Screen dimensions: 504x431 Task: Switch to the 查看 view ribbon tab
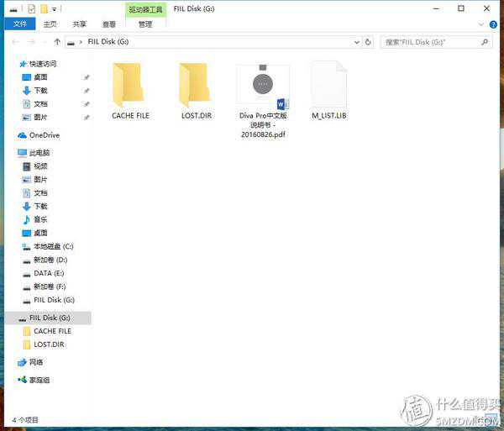click(x=109, y=24)
